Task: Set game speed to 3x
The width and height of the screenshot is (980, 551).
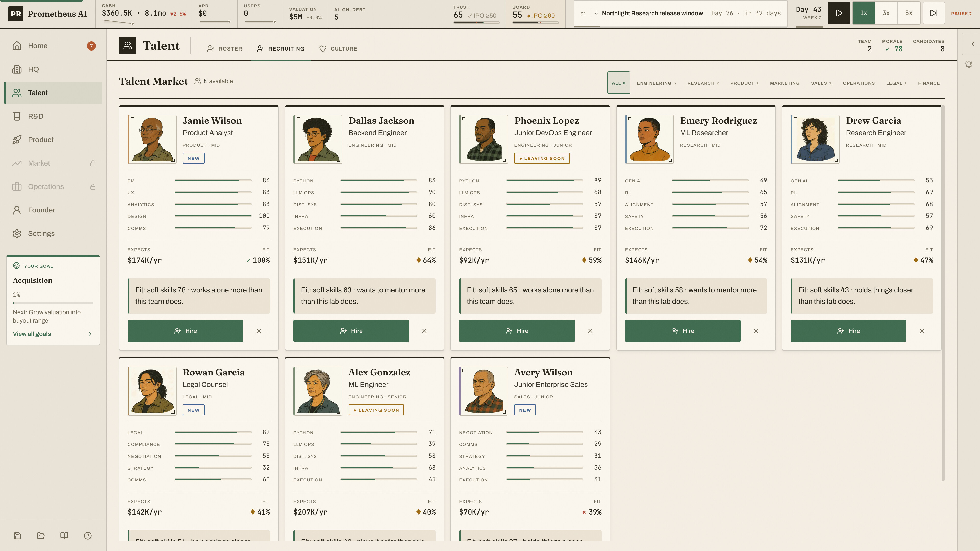Action: 886,13
